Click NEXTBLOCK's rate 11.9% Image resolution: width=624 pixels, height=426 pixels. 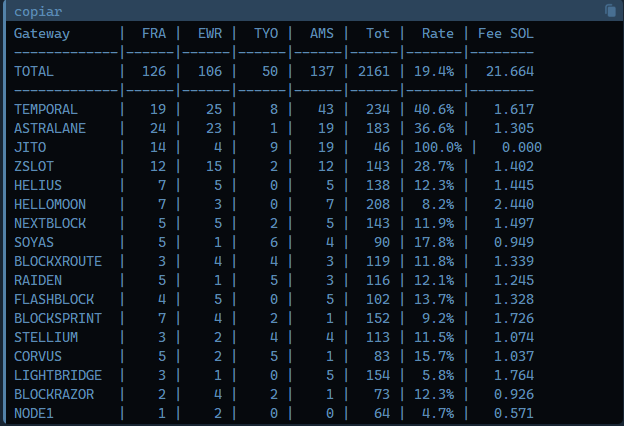(434, 223)
